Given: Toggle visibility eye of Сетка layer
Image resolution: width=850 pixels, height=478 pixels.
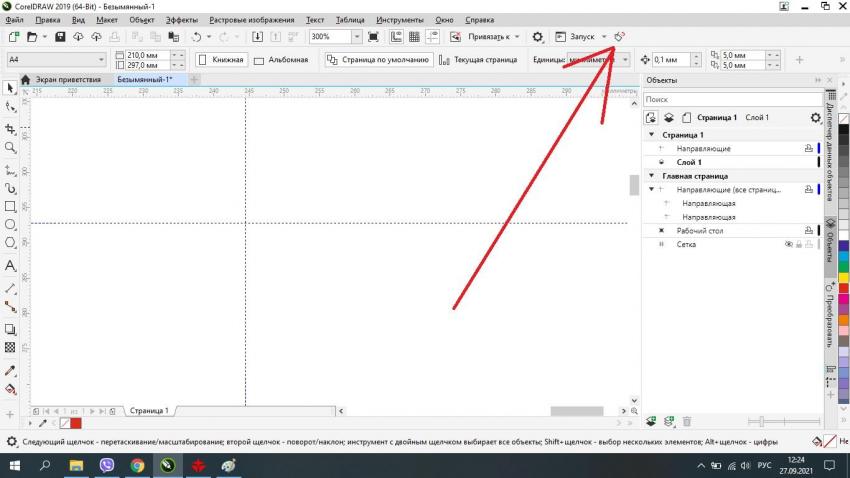Looking at the screenshot, I should 788,244.
